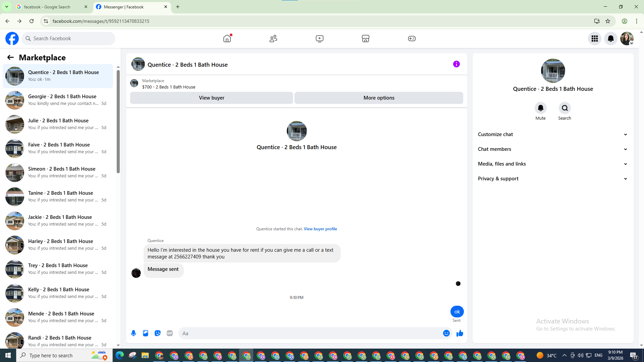Toggle conversation information panel icon
The height and width of the screenshot is (362, 644).
[456, 64]
